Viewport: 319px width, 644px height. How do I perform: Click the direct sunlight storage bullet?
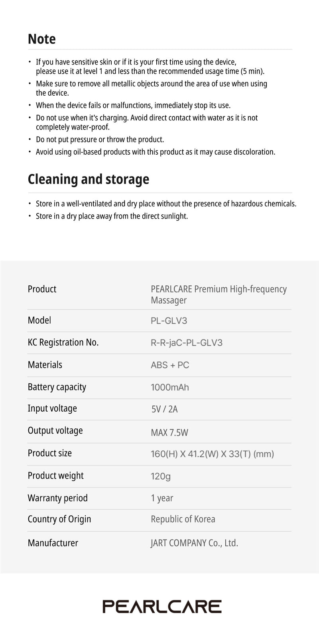[x=112, y=216]
